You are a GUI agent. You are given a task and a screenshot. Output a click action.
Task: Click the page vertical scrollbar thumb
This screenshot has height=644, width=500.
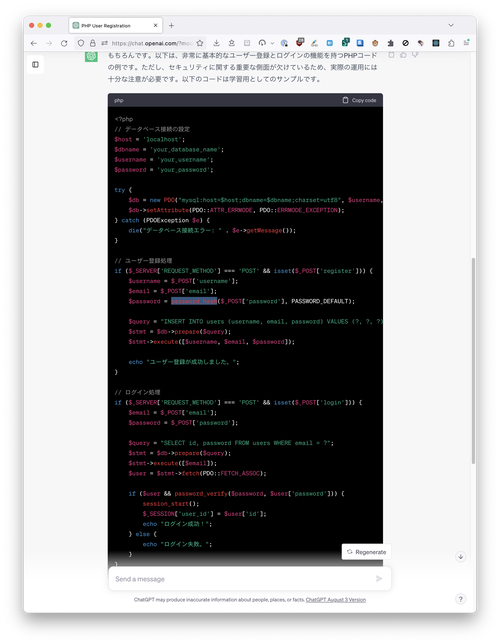(473, 361)
